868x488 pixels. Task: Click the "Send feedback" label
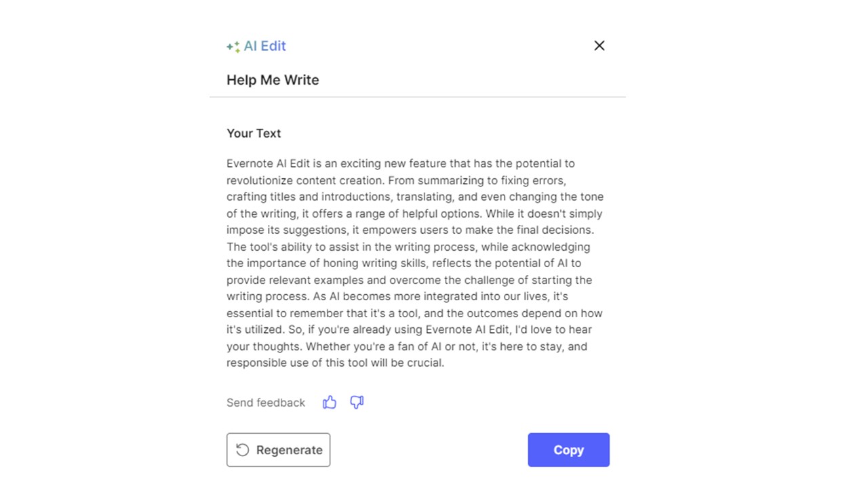[x=266, y=403]
